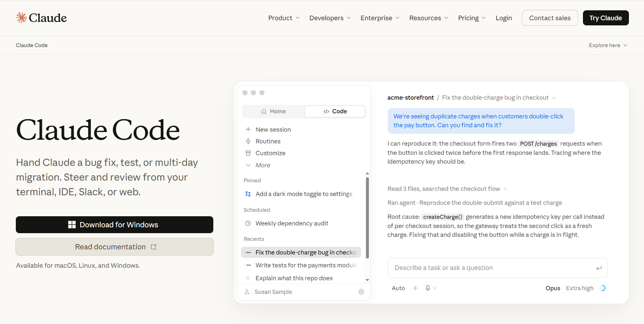Click the enter-arrow submit icon in prompt box
This screenshot has height=324, width=644.
click(x=599, y=268)
